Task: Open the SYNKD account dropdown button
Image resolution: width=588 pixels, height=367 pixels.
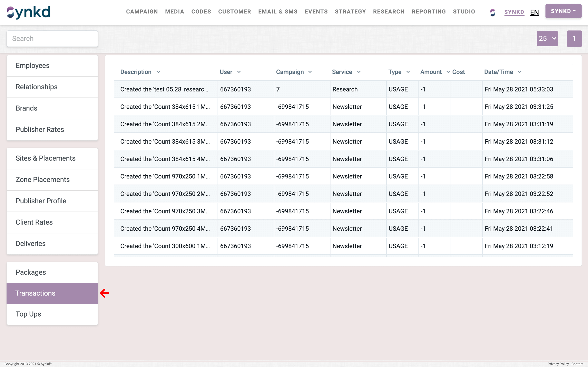Action: point(563,11)
